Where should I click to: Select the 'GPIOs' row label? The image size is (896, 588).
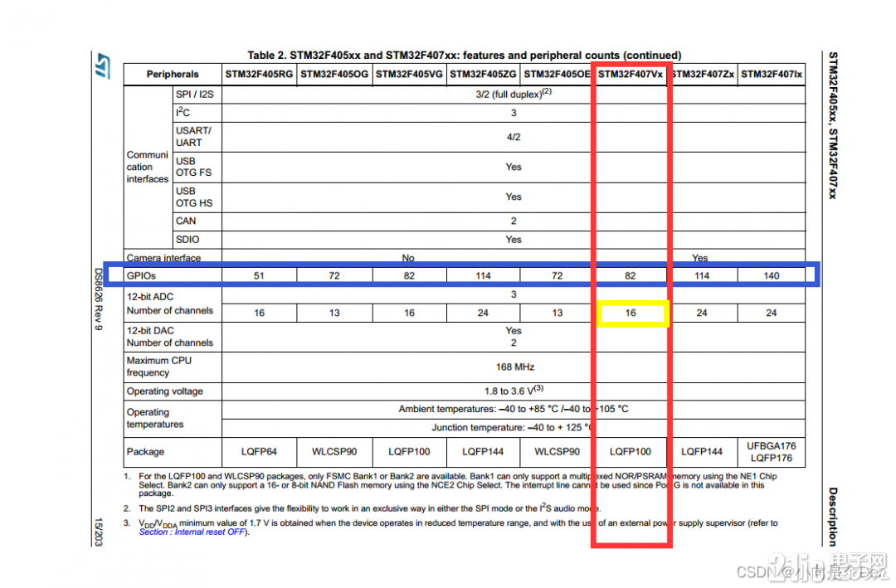(141, 276)
